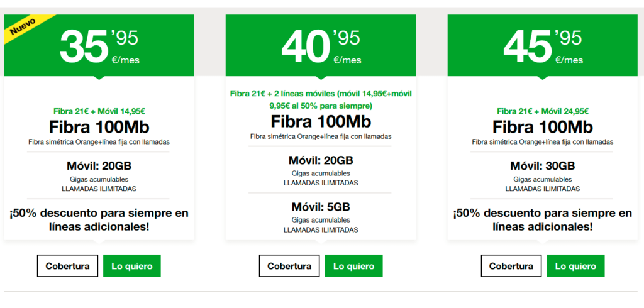Click the Móvil: 30GB heading
The height and width of the screenshot is (308, 644).
click(543, 167)
